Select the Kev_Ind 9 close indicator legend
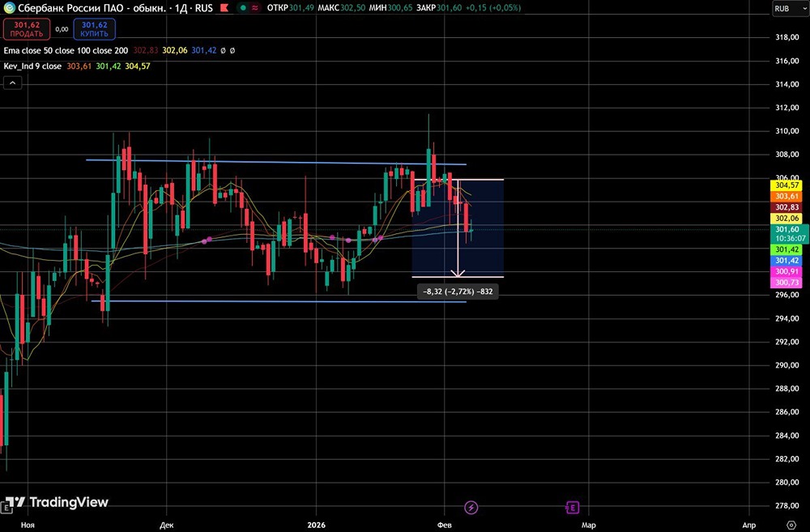 click(32, 66)
